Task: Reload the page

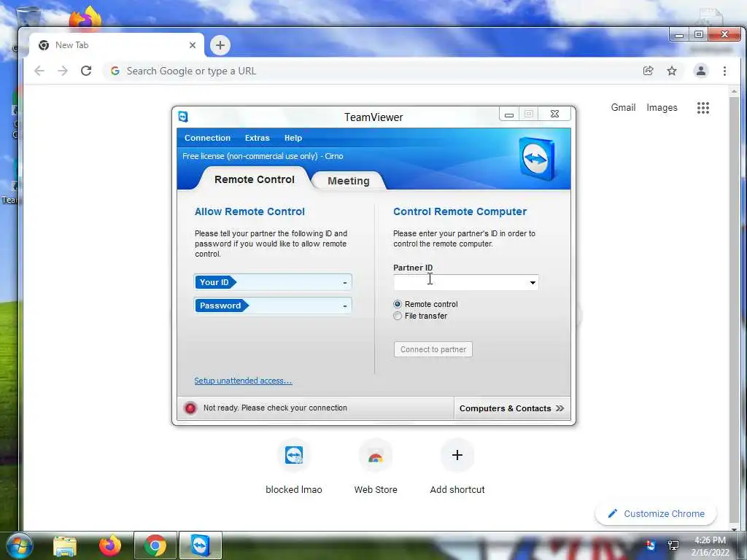Action: coord(86,71)
